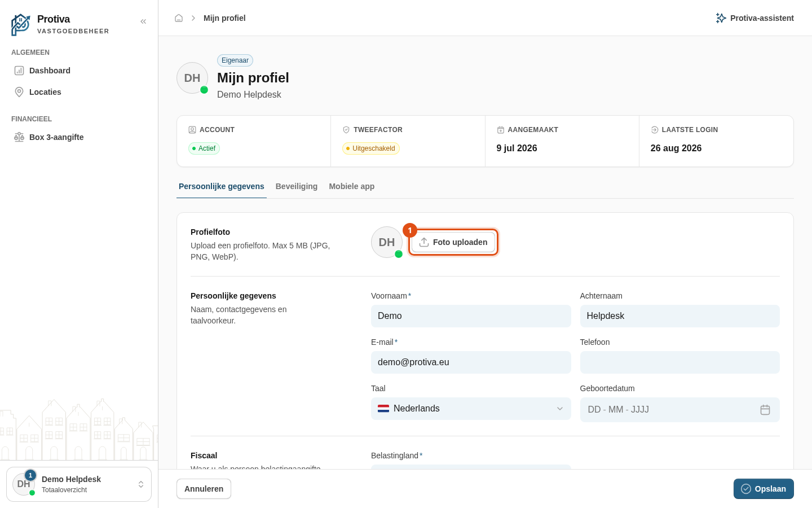The width and height of the screenshot is (812, 508).
Task: Click the Voornaam input field
Action: point(471,316)
